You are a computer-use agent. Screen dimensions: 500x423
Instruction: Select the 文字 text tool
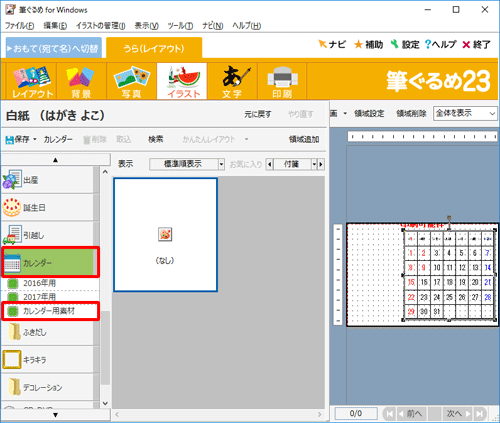point(232,81)
